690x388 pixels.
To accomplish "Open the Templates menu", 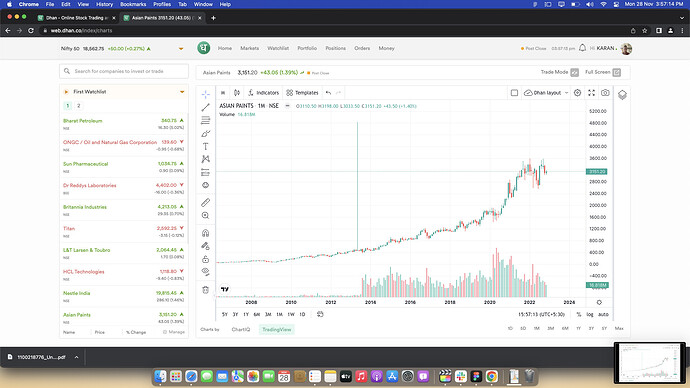I will [x=302, y=92].
